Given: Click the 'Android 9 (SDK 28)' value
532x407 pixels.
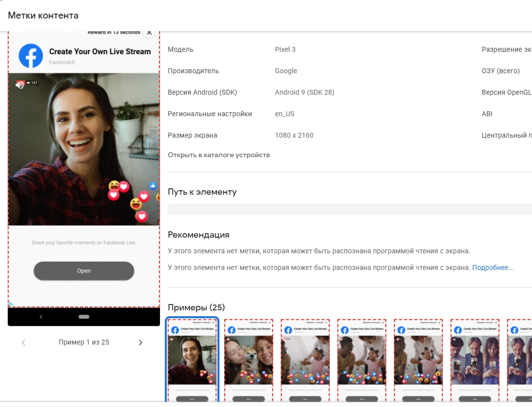Looking at the screenshot, I should pos(304,92).
